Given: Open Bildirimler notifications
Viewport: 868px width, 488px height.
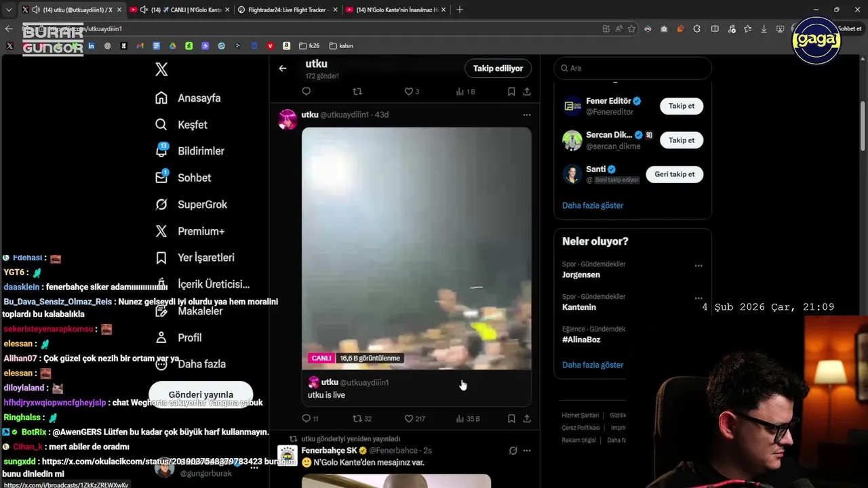Looking at the screenshot, I should pyautogui.click(x=189, y=151).
